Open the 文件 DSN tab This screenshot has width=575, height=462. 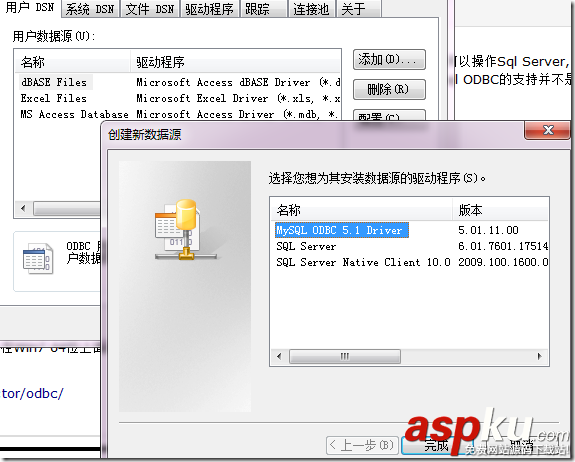(x=150, y=9)
